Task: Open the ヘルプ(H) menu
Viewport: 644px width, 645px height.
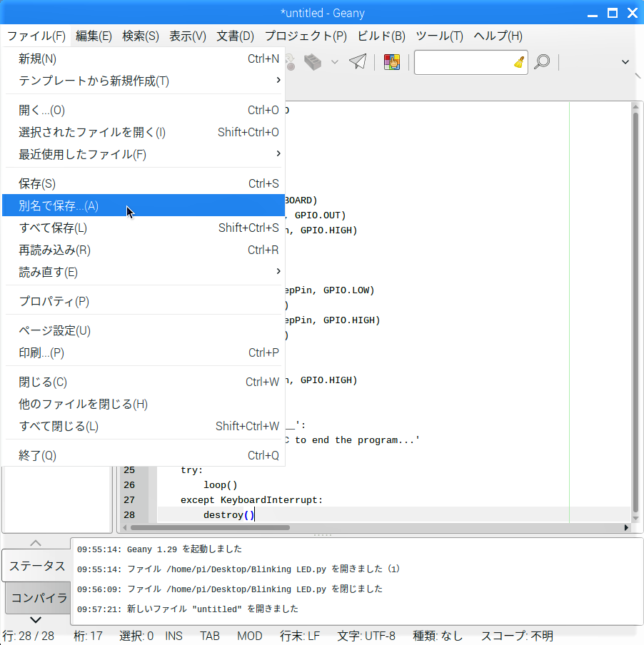Action: point(498,36)
